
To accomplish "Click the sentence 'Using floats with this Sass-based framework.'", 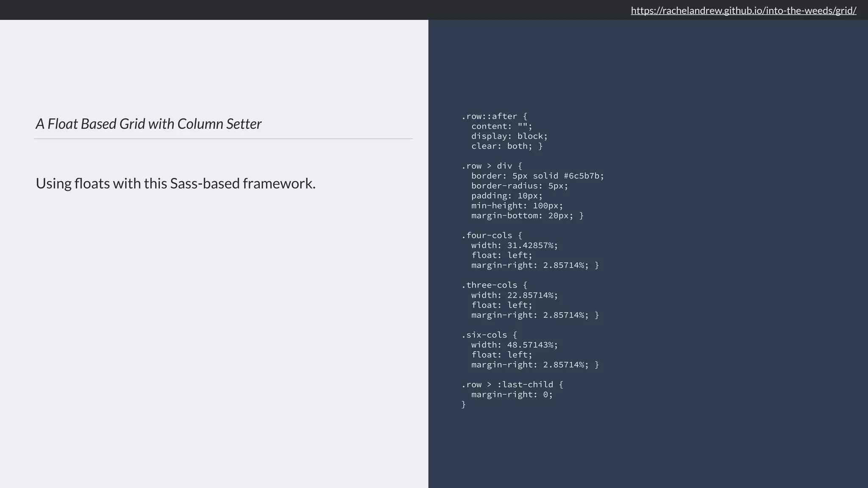I will [x=175, y=183].
